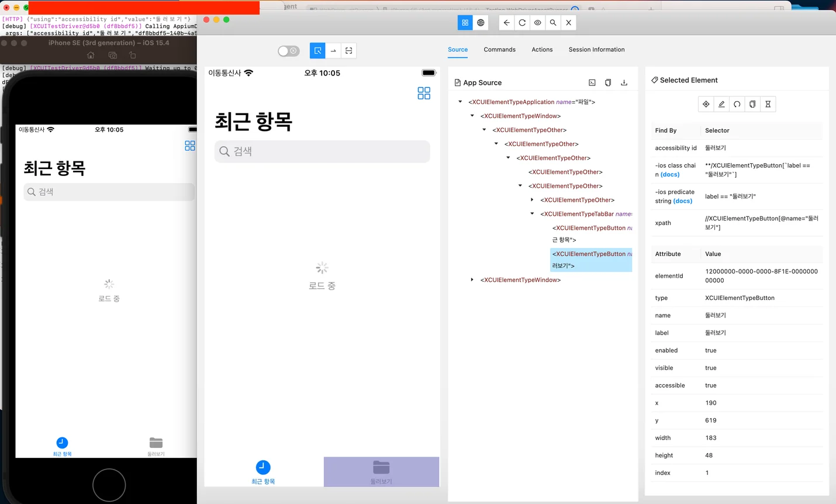Screen dimensions: 836x504
Task: Copy accessibility id selector value 둘러보기
Action: [x=715, y=148]
